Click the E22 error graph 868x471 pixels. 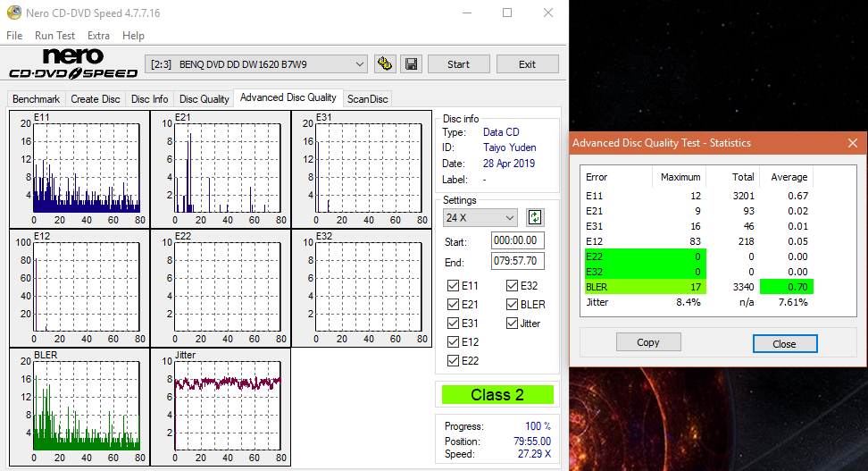[221, 288]
